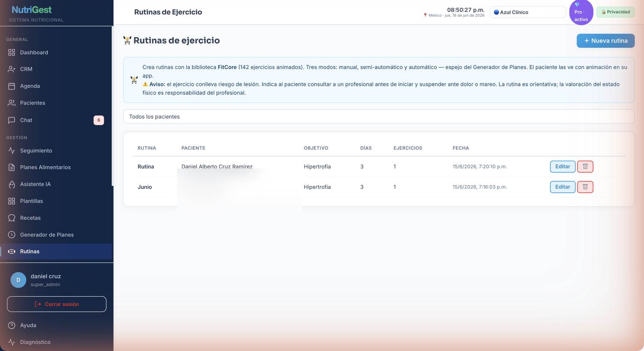644x351 pixels.
Task: Click Hipertrofia in the Junio row
Action: pos(317,187)
